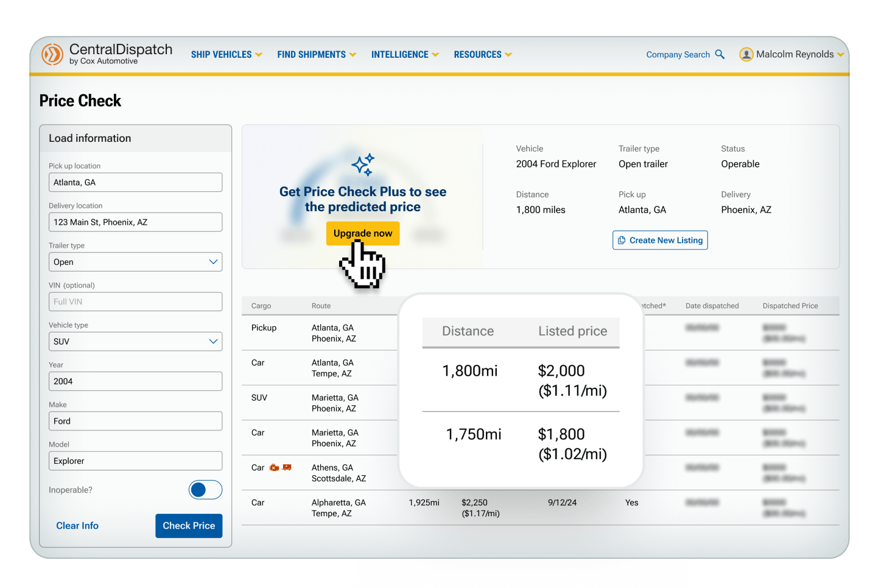Open the Trailer type dropdown
This screenshot has height=588, width=884.
pyautogui.click(x=135, y=262)
